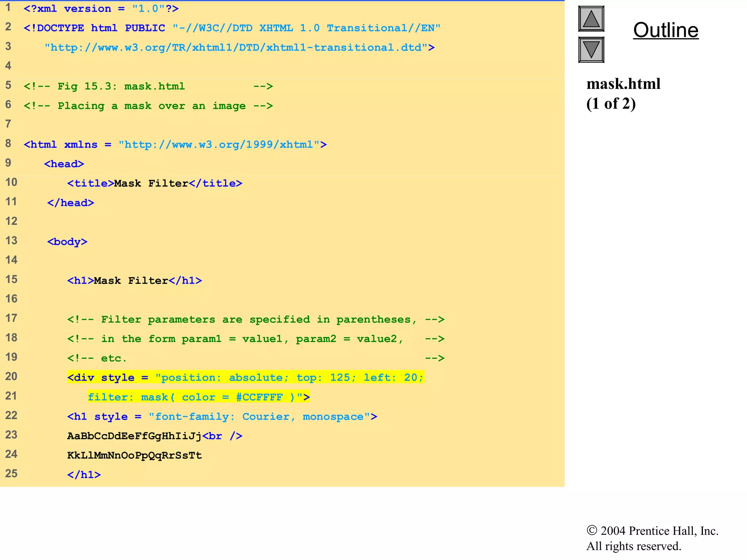Click the h1 Mask Filter line
This screenshot has width=747, height=560.
click(x=134, y=281)
